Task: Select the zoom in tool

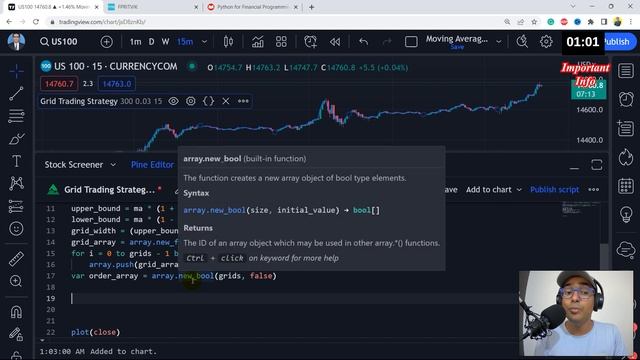Action: (16, 281)
